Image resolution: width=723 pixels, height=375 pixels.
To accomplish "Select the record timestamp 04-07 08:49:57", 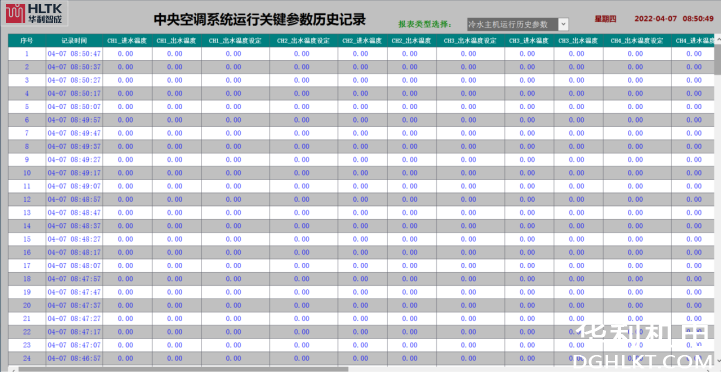I will (74, 120).
